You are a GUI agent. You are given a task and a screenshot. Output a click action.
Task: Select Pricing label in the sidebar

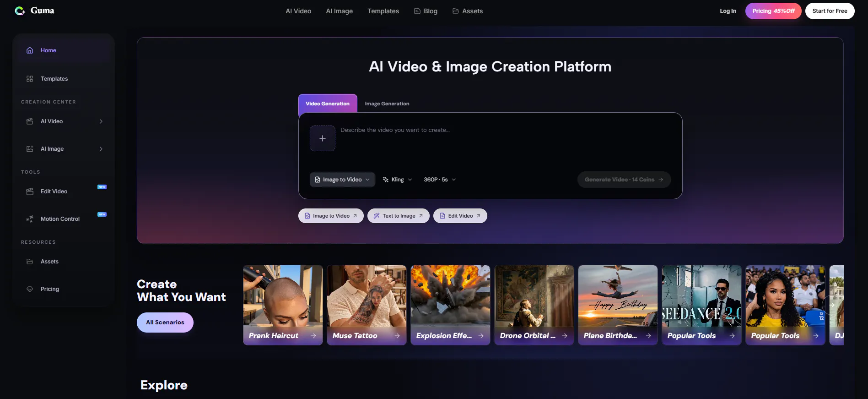[x=50, y=289]
